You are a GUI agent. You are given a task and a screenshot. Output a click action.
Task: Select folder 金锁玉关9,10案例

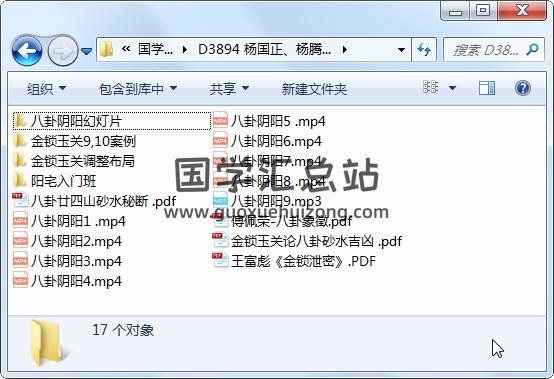(74, 141)
